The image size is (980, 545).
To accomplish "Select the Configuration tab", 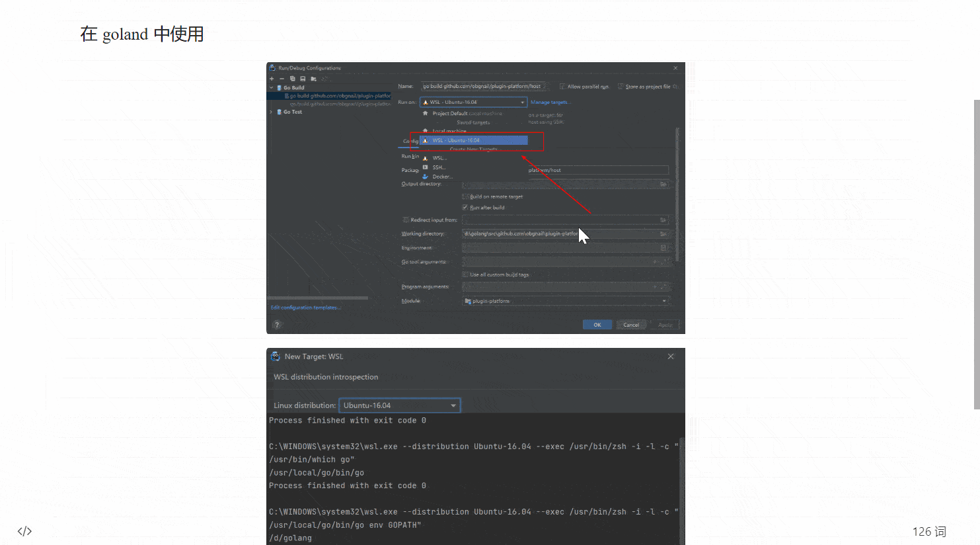I will (410, 141).
